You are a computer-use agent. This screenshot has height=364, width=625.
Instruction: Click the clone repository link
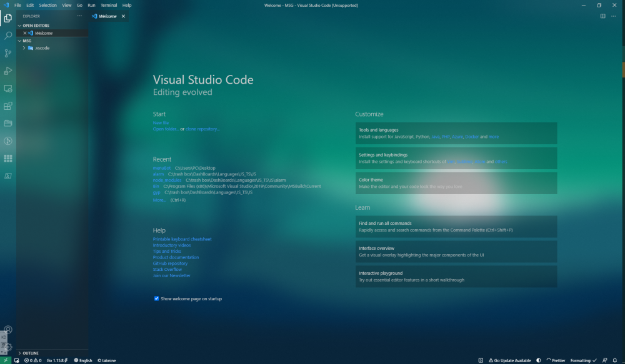coord(202,129)
